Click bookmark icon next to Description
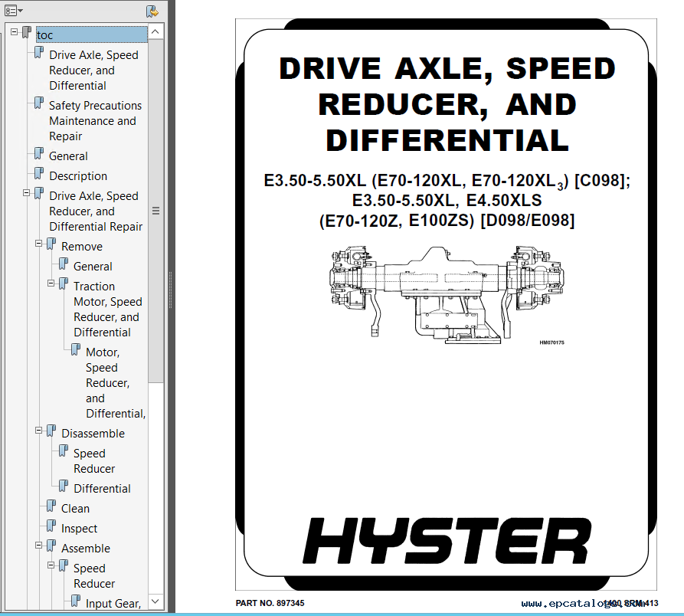Screen dimensions: 684x616 tap(39, 174)
